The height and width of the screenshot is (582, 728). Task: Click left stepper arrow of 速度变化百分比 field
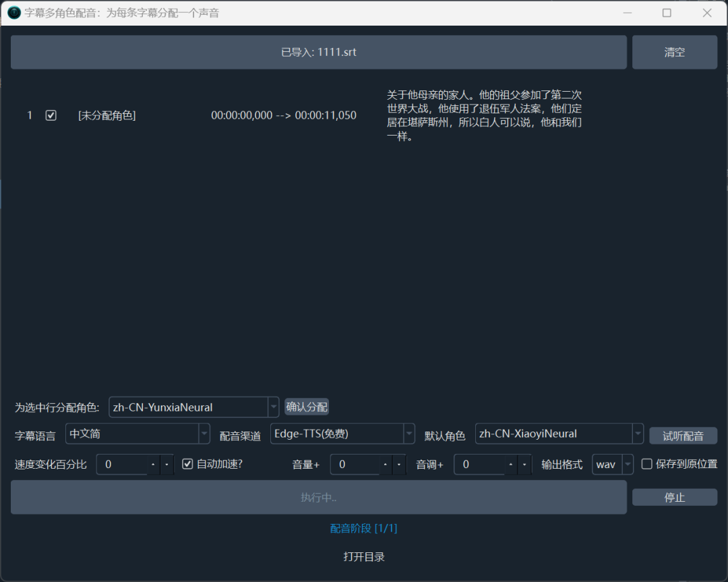click(x=153, y=465)
